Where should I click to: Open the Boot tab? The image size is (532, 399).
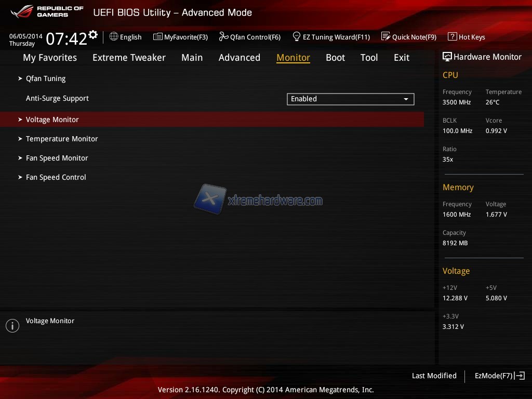tap(335, 58)
